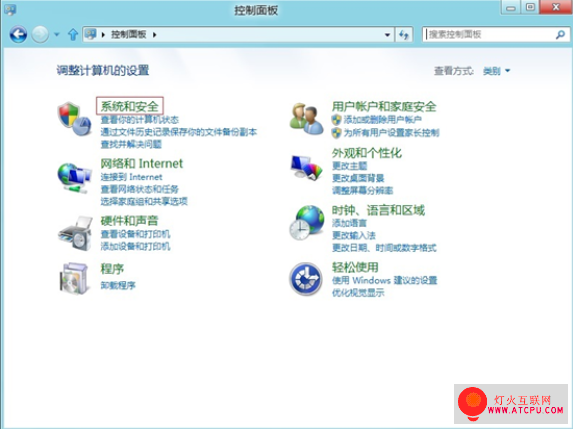Open the Hardware and Sound printer icon

[75, 233]
